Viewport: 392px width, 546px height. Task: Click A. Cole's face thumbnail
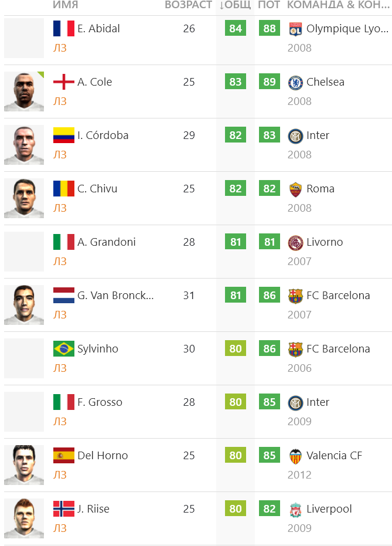click(24, 91)
